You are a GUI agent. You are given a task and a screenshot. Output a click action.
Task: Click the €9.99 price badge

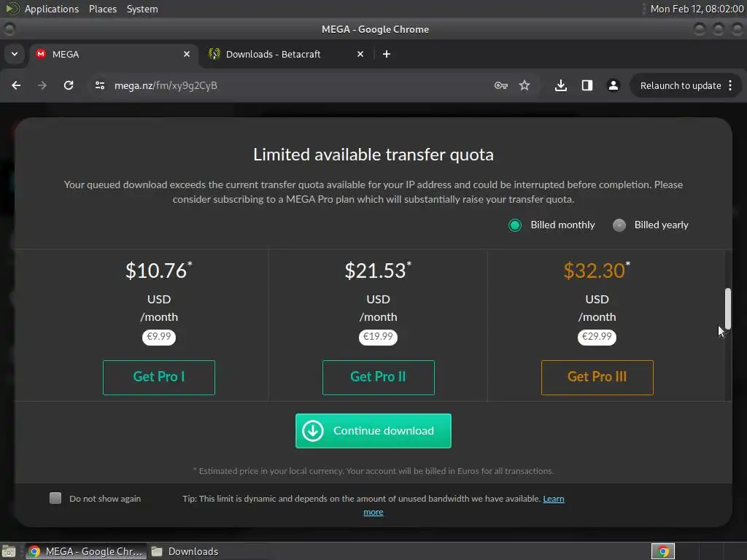pos(158,337)
